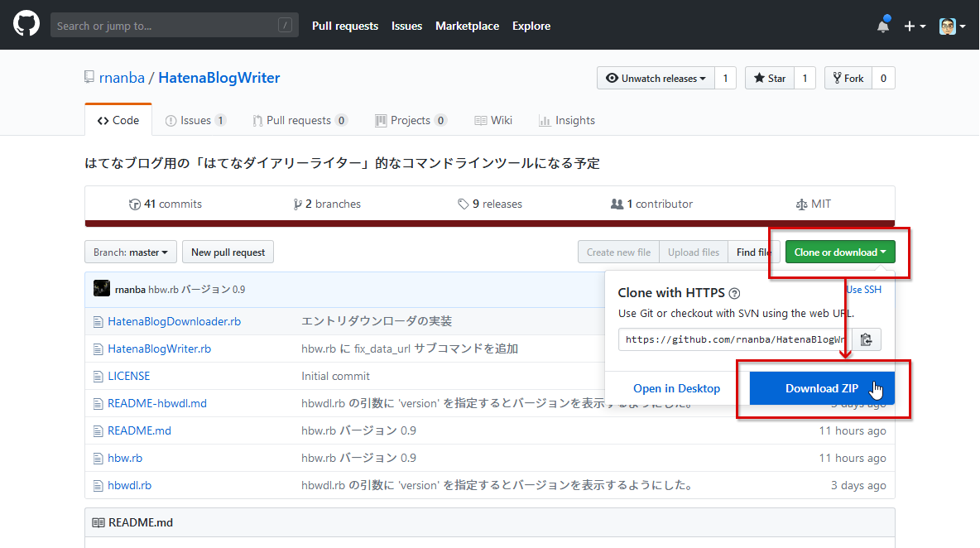
Task: Click the file icon of HatenaBlogDownloader.rb
Action: pyautogui.click(x=98, y=322)
